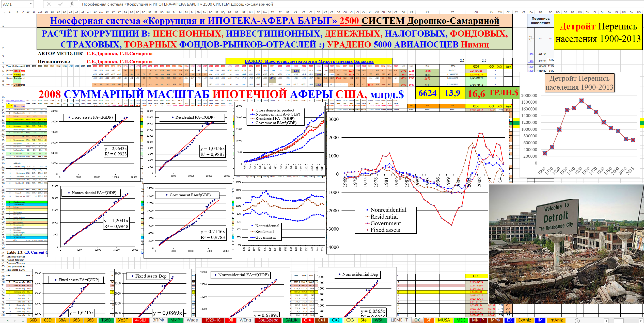Click the Cancel entry X icon
The width and height of the screenshot is (644, 323).
point(49,4)
